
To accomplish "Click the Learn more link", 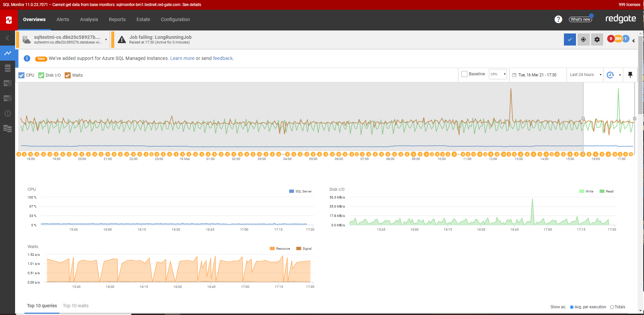I will click(182, 58).
